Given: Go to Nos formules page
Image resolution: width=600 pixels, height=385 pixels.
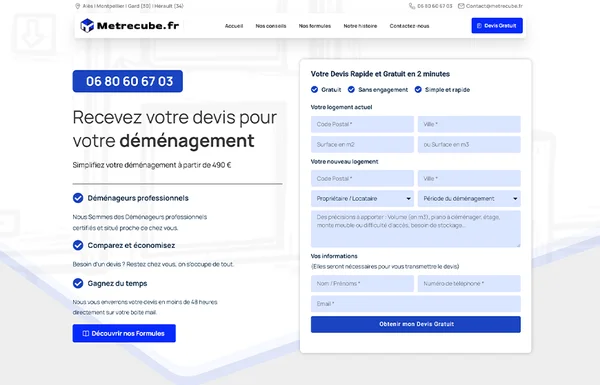Looking at the screenshot, I should [315, 26].
